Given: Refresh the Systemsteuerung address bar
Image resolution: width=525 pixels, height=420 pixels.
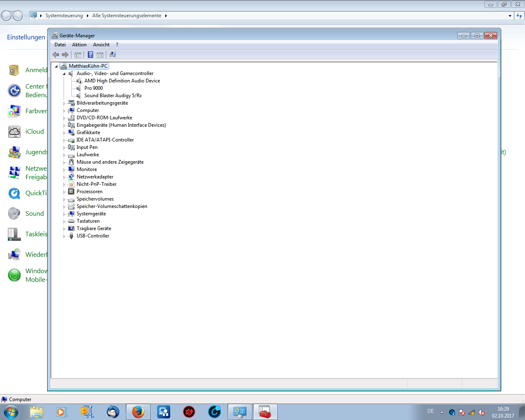Looking at the screenshot, I should tap(519, 16).
